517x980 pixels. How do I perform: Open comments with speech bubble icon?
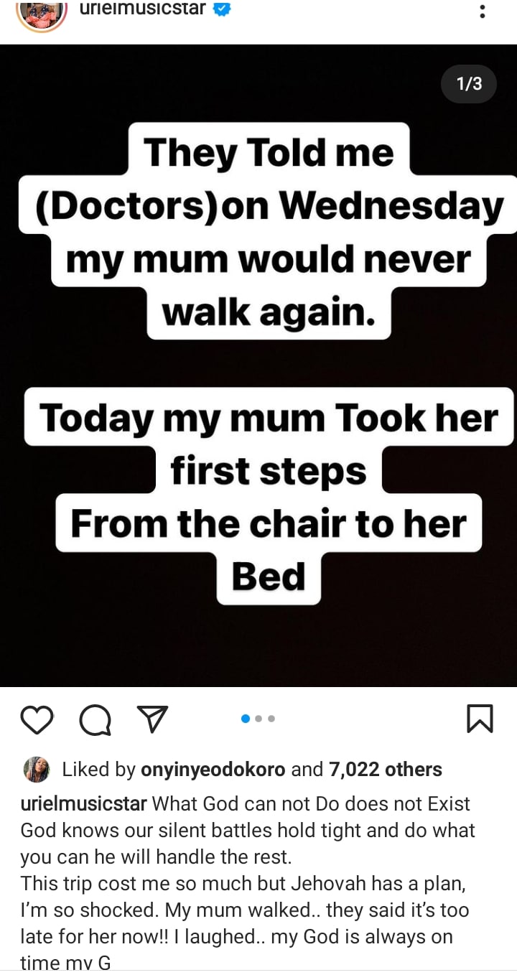click(x=95, y=719)
